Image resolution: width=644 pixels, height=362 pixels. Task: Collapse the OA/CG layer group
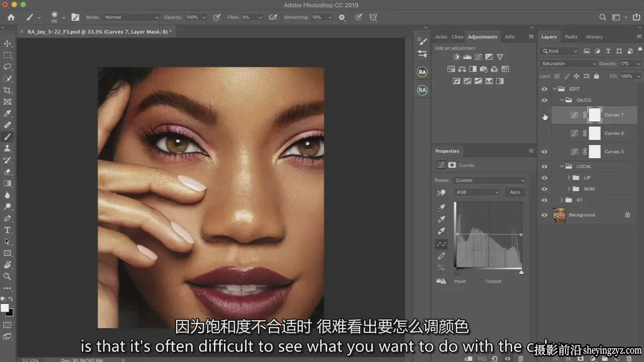[x=561, y=100]
